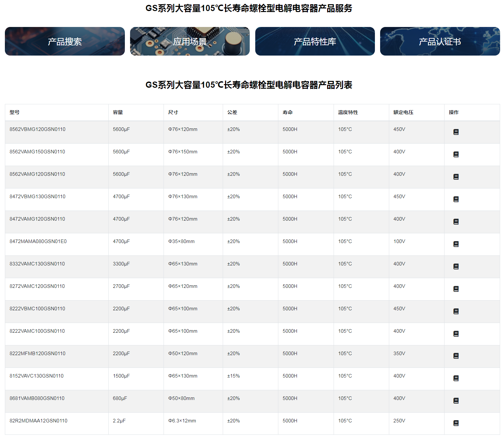Go to 产品特性库 section
This screenshot has width=504, height=438.
[x=315, y=42]
